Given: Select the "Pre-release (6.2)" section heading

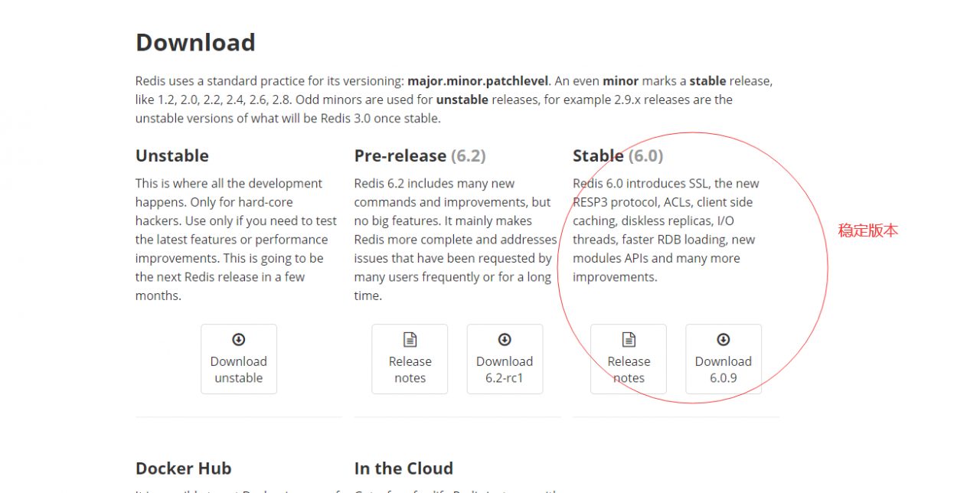Looking at the screenshot, I should [420, 156].
